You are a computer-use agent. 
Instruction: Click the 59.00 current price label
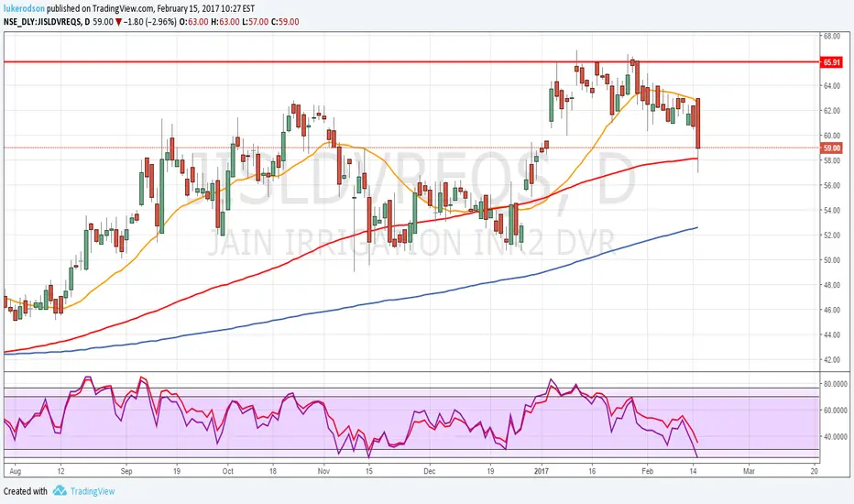(x=831, y=148)
